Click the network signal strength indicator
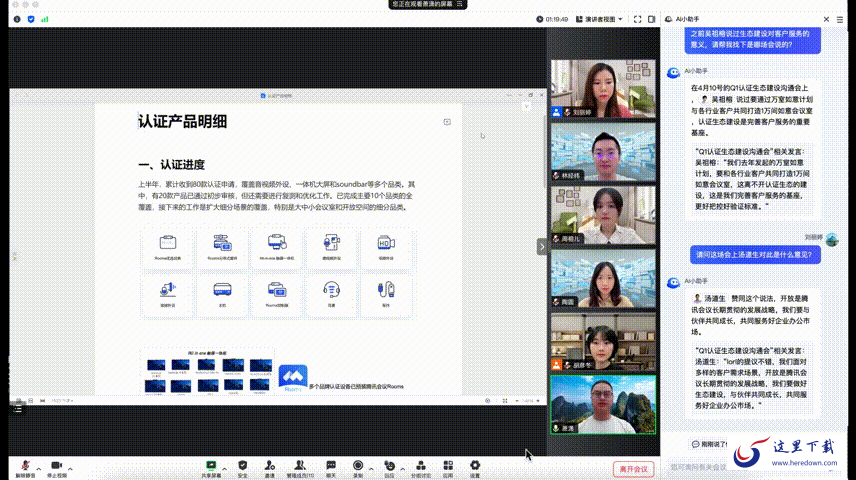The image size is (856, 480). 45,18
